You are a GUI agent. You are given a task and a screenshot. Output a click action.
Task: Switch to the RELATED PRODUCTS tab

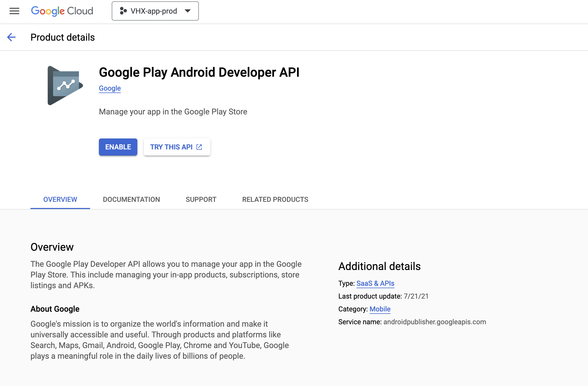pos(275,199)
